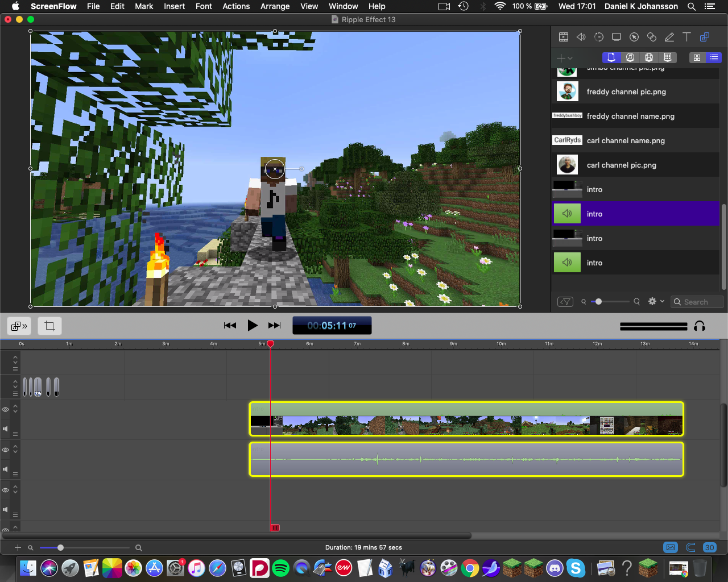
Task: Show the stock media library grid source
Action: click(x=668, y=57)
